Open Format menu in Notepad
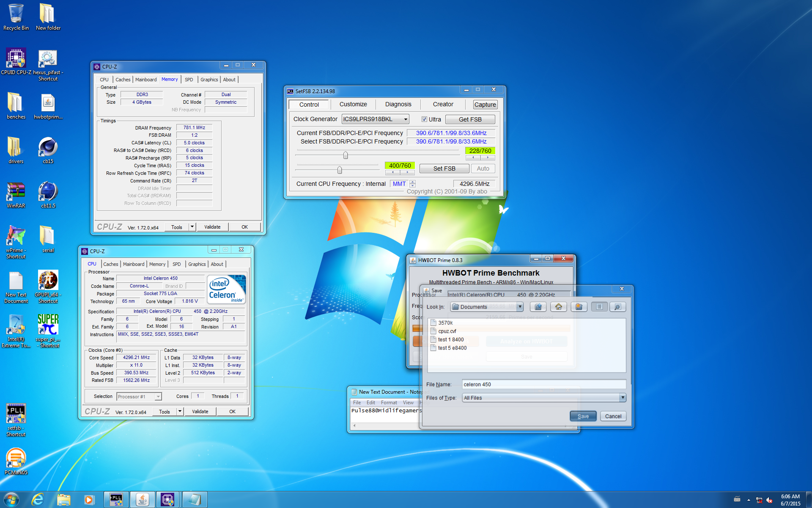The width and height of the screenshot is (812, 508). click(389, 403)
